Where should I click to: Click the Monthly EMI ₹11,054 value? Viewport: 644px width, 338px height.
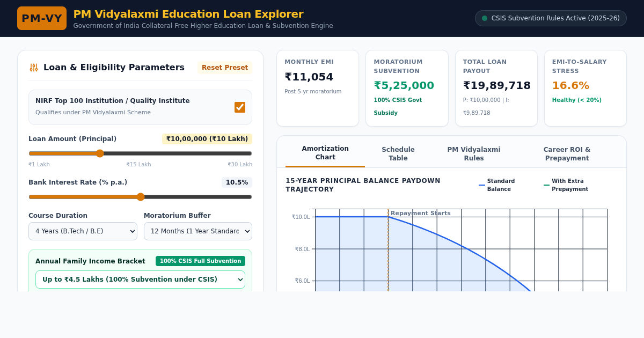tap(309, 77)
